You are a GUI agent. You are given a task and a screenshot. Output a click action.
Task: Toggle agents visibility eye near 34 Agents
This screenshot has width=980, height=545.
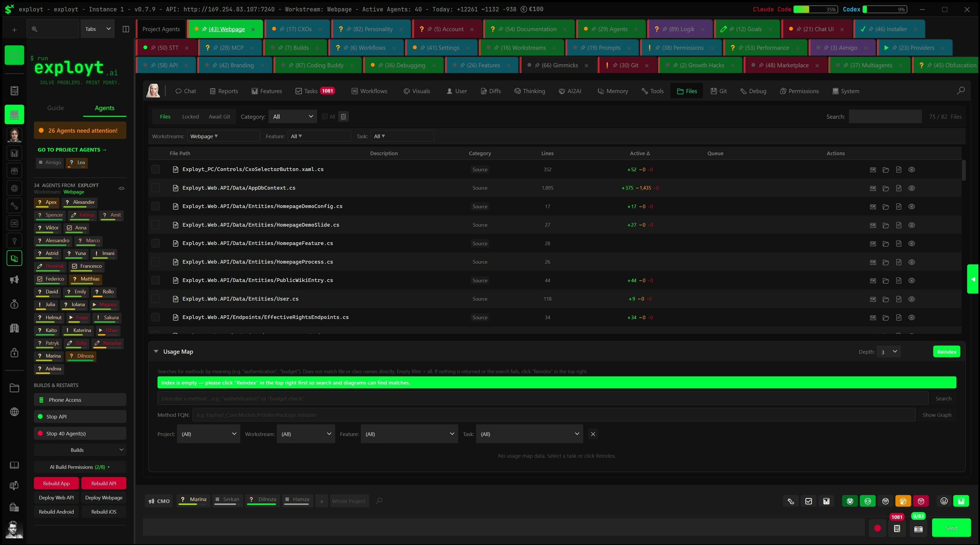[121, 188]
